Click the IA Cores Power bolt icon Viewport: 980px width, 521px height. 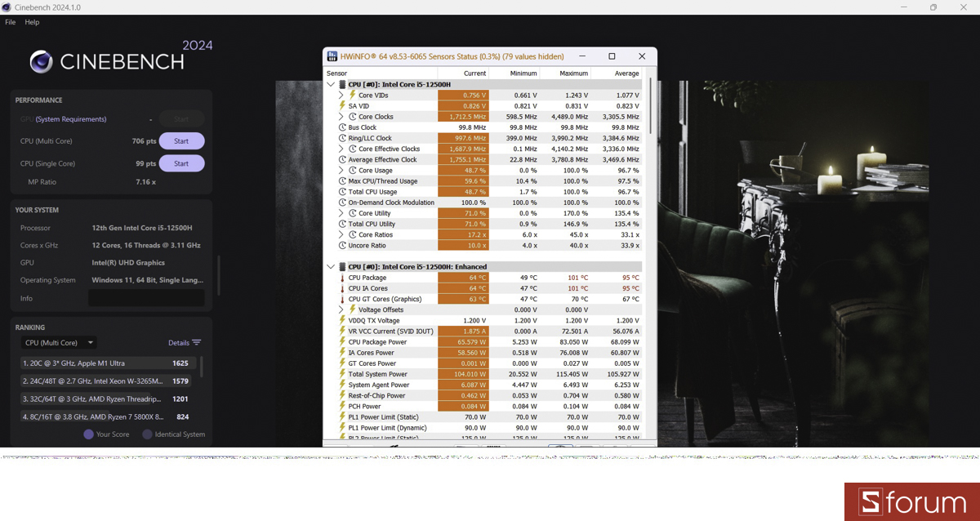[343, 353]
